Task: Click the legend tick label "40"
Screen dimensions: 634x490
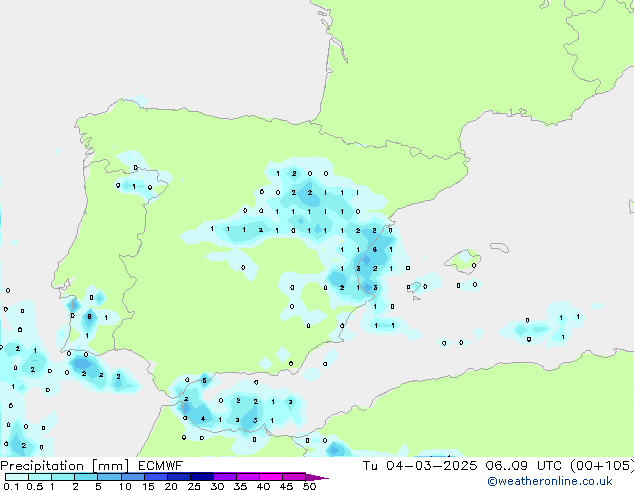Action: coord(263,486)
